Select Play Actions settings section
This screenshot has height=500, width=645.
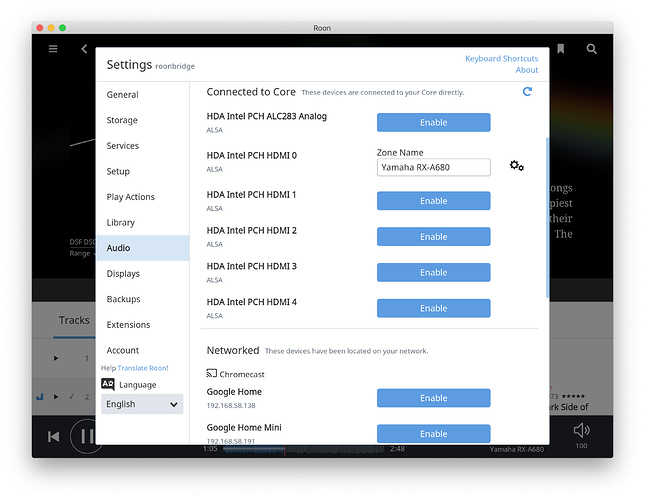[x=142, y=197]
